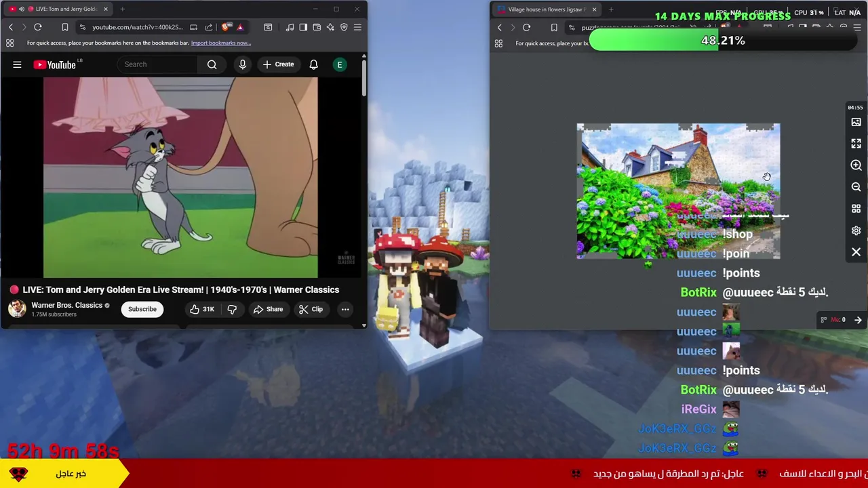
Task: Share the YouTube page from address bar
Action: coord(209,27)
